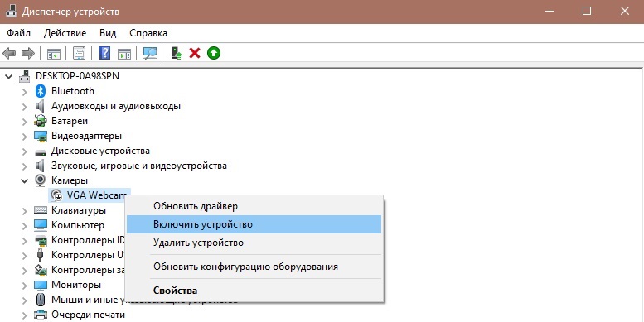Click the Очереди печати printer icon
The image size is (644, 322).
tap(41, 315)
